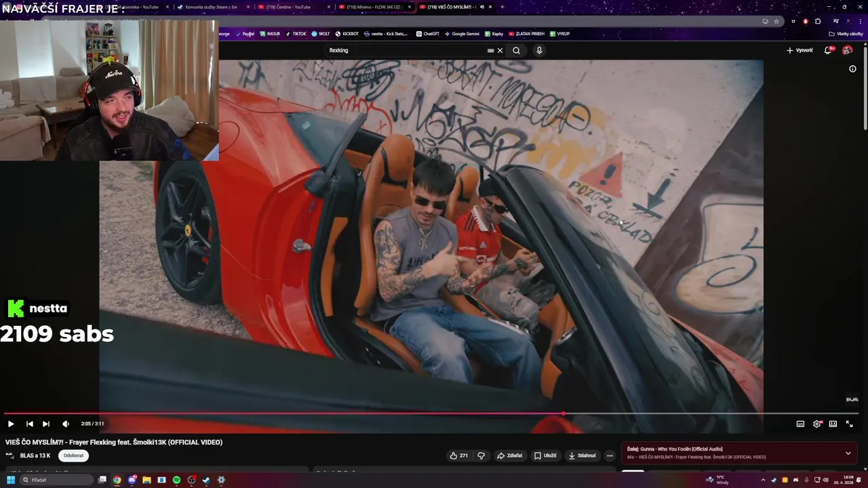Download video with Stiahnuť button
Image resolution: width=868 pixels, height=488 pixels.
582,455
